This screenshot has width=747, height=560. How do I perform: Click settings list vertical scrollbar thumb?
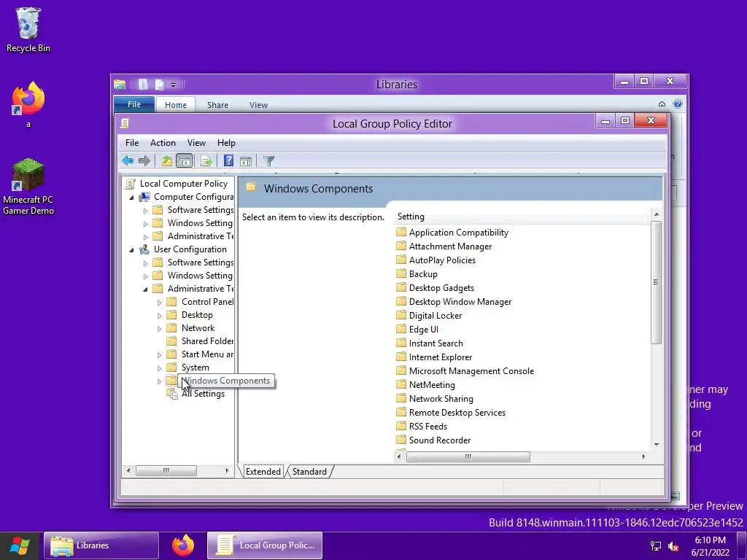(656, 282)
